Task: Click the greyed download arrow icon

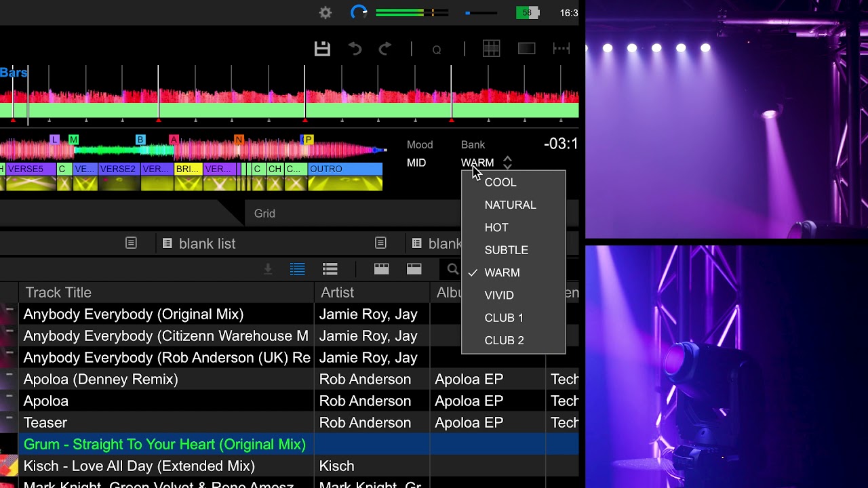Action: point(268,269)
